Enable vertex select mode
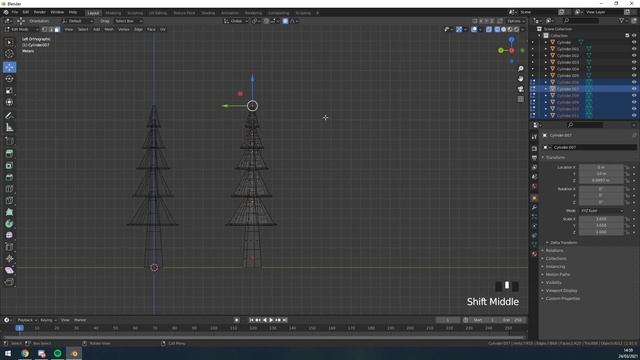 [x=44, y=29]
